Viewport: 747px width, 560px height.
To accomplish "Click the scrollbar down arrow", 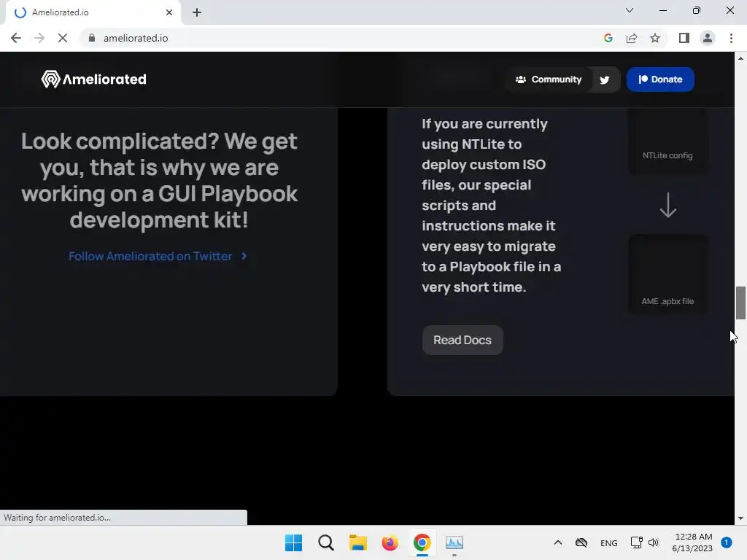I will (x=740, y=518).
